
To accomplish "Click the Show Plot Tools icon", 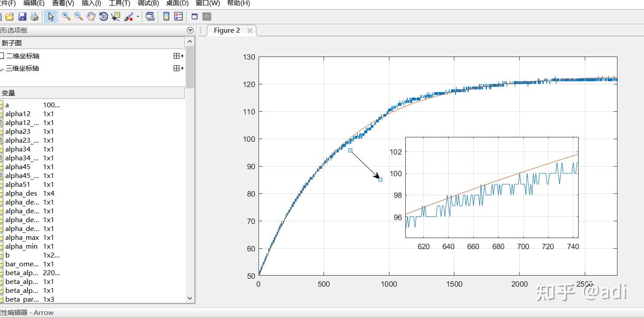I will coord(207,17).
